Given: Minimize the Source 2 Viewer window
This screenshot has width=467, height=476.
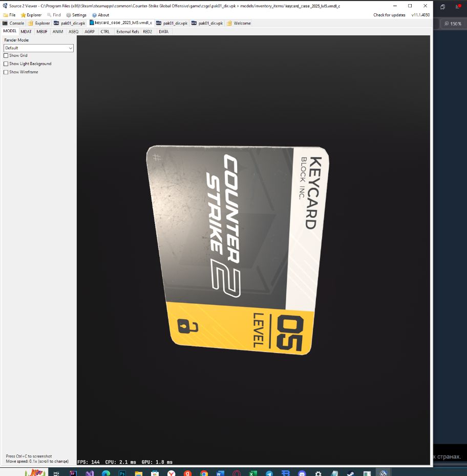Looking at the screenshot, I should point(395,6).
